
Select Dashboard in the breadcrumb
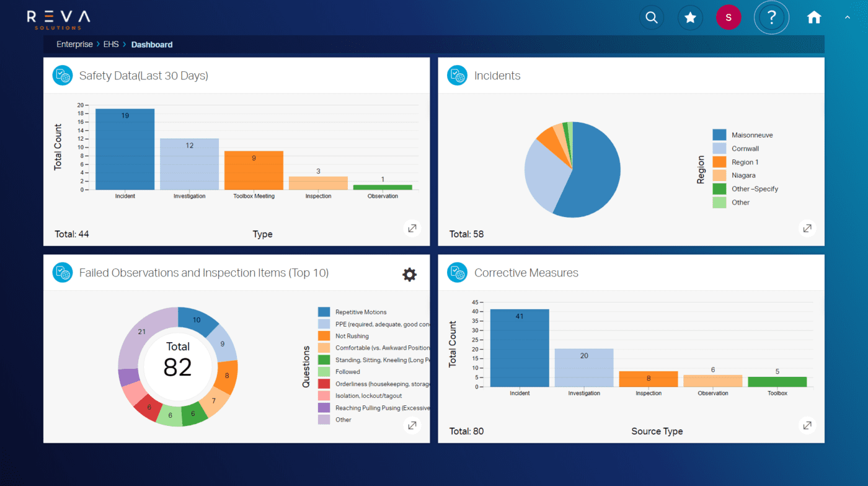point(152,44)
